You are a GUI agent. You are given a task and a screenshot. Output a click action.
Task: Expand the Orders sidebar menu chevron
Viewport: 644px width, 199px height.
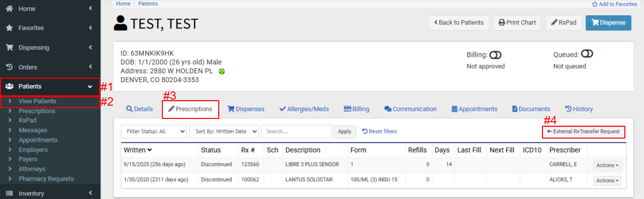pos(90,67)
